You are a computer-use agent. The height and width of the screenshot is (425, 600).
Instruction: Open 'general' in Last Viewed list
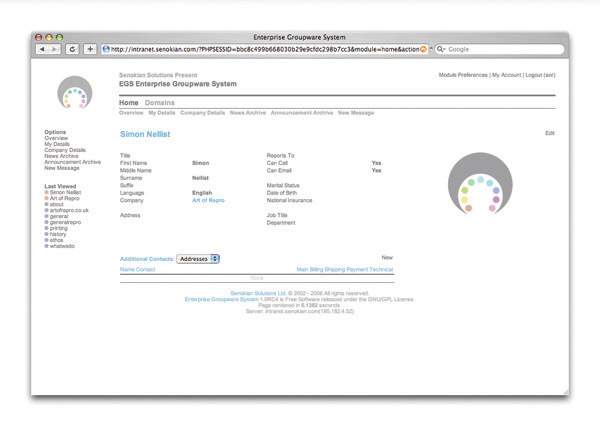[x=59, y=216]
